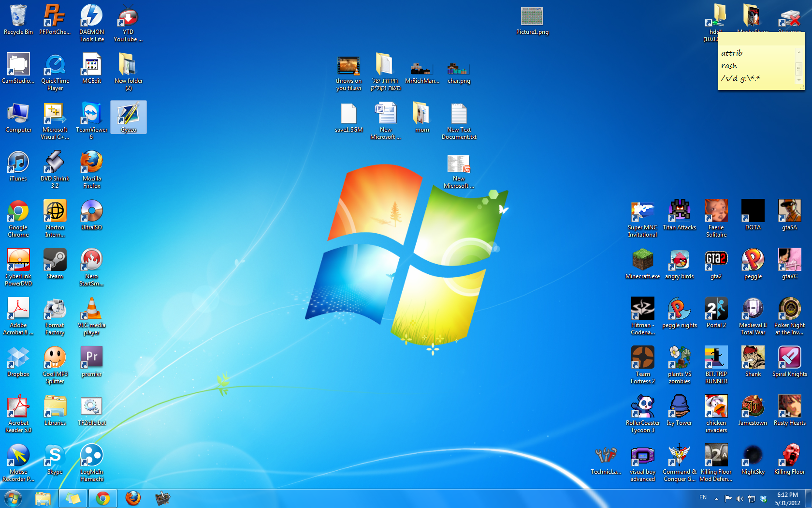Select the YTD YouTube downloader icon
Image resolution: width=812 pixels, height=508 pixels.
pyautogui.click(x=128, y=23)
